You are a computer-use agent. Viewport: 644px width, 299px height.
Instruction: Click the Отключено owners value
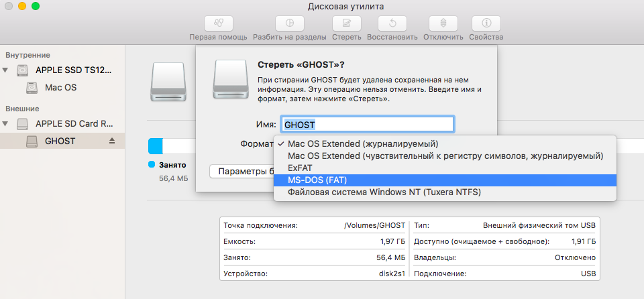[x=575, y=257]
